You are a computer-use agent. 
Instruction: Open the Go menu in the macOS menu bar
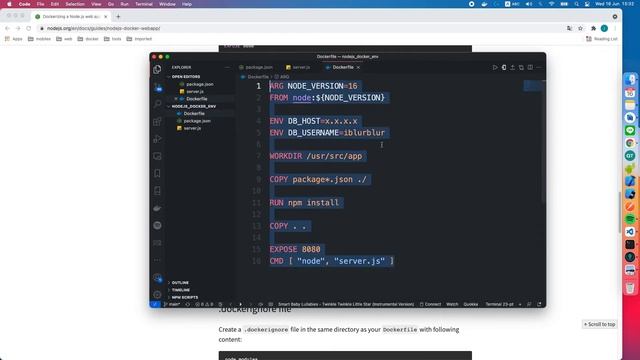pyautogui.click(x=111, y=4)
